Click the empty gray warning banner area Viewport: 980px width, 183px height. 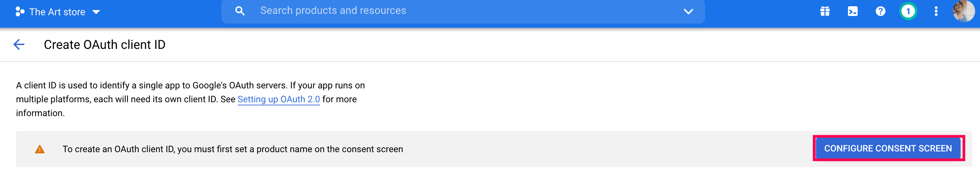[609, 149]
